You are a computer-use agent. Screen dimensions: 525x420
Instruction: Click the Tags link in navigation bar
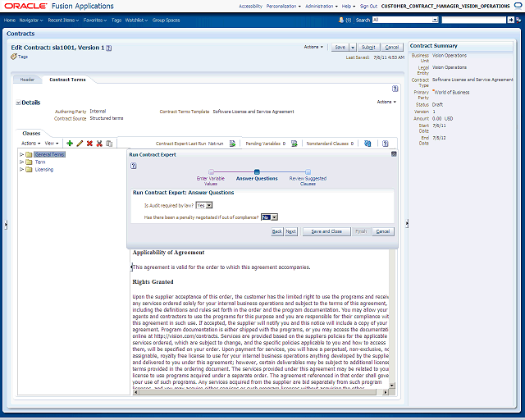[116, 20]
